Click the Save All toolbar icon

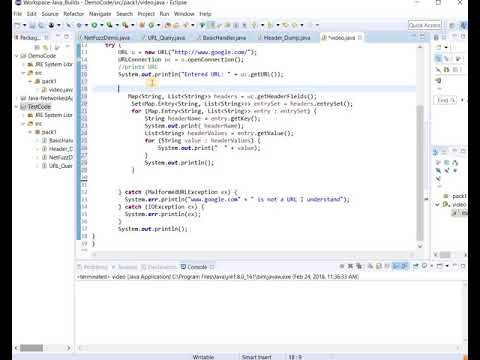tap(41, 25)
